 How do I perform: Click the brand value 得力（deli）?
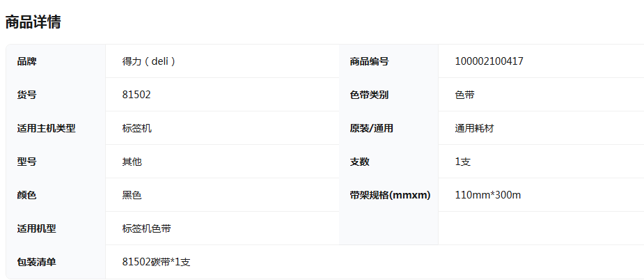click(149, 61)
